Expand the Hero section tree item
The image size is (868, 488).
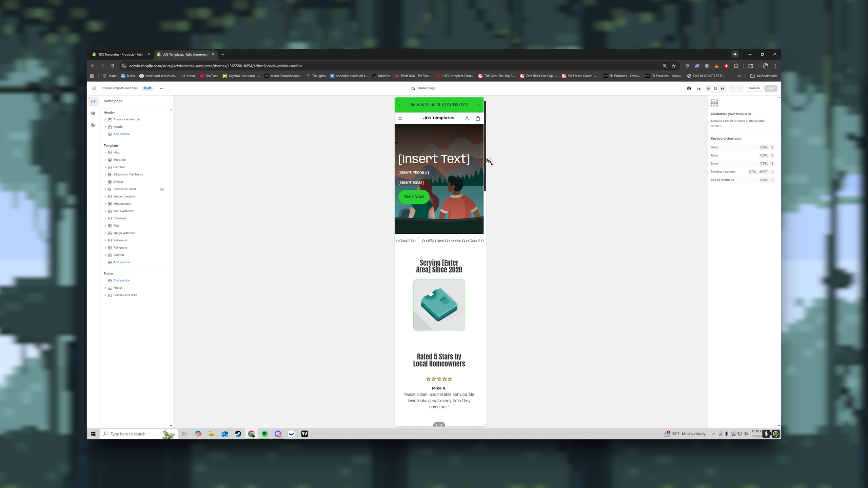(x=105, y=152)
